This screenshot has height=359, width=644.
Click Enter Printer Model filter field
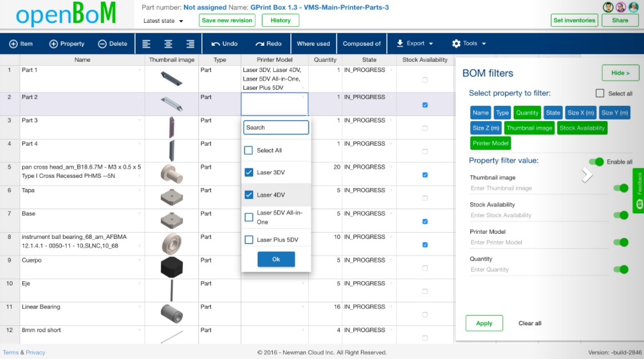click(539, 242)
